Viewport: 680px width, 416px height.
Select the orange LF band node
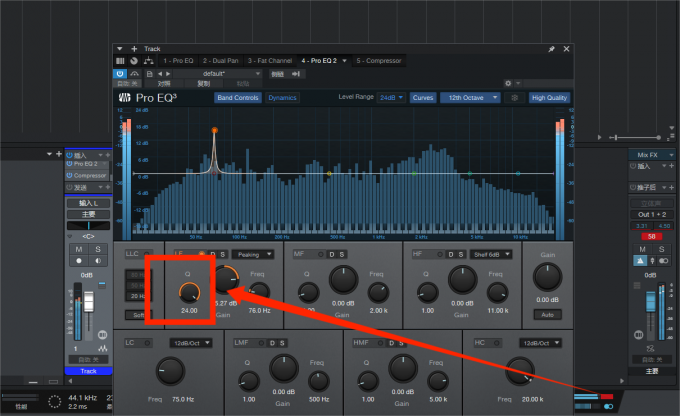pyautogui.click(x=213, y=131)
